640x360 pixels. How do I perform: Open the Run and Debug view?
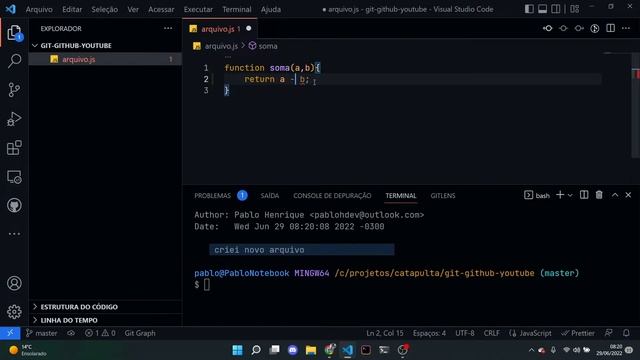(x=14, y=119)
